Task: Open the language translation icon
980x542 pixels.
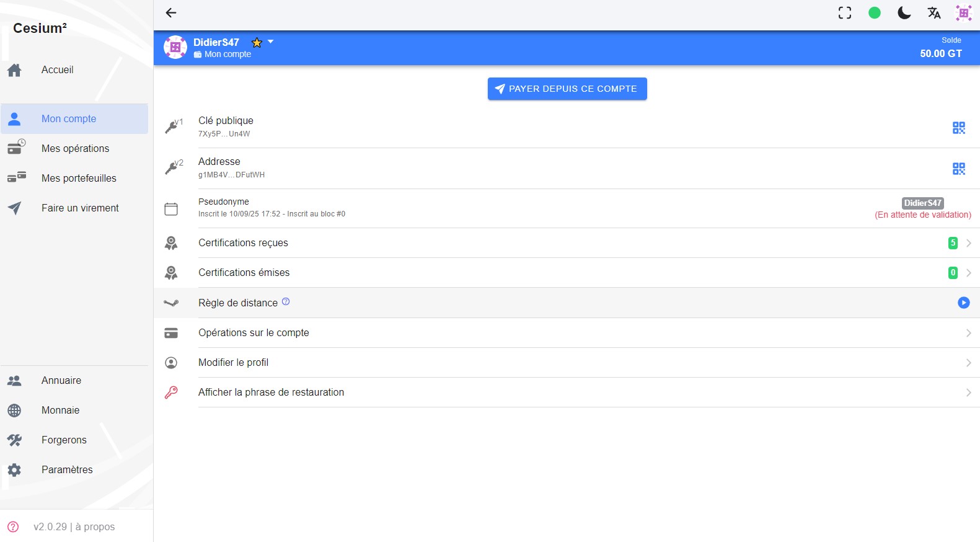Action: coord(934,13)
